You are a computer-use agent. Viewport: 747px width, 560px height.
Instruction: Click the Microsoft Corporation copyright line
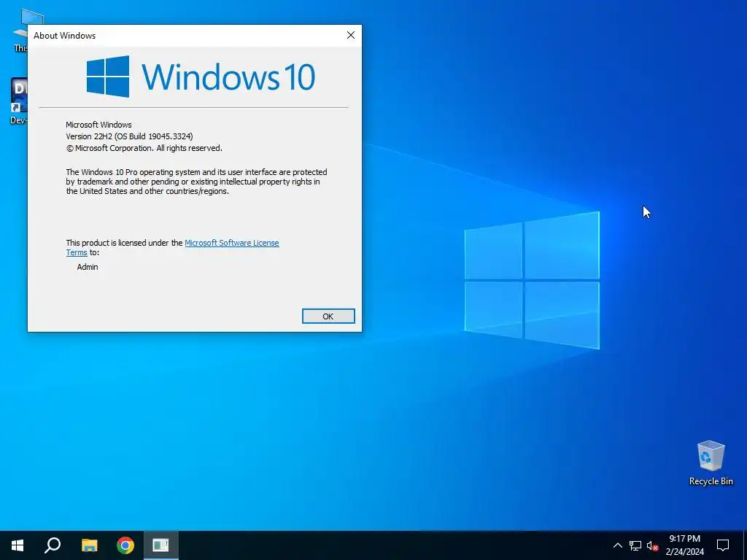[x=144, y=148]
